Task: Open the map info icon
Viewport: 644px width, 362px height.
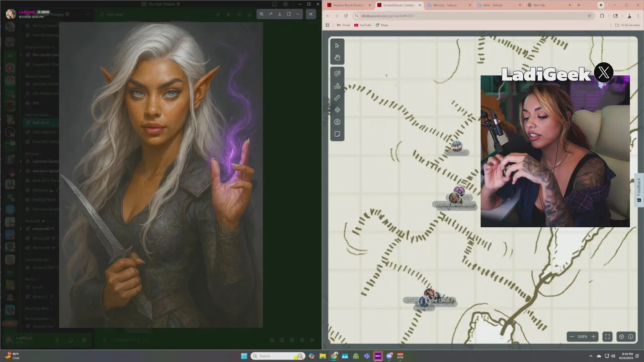Action: pyautogui.click(x=630, y=336)
